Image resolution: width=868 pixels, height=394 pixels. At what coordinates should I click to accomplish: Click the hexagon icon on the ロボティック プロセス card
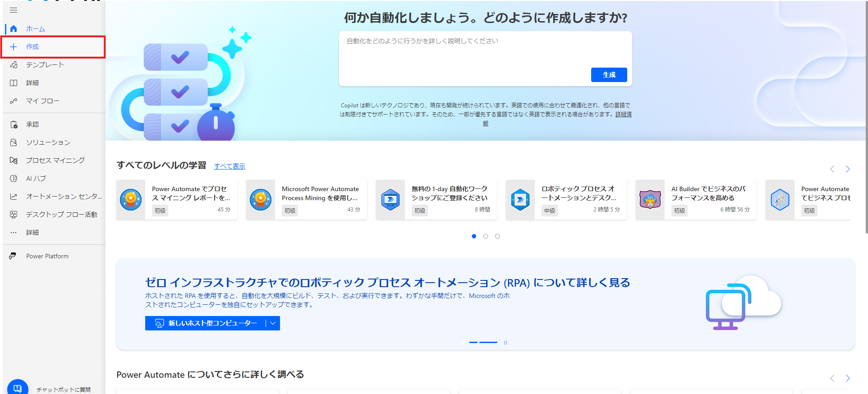coord(520,199)
